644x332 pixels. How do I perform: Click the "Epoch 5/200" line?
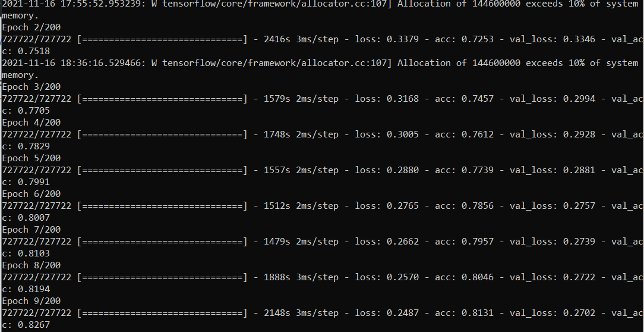coord(31,159)
